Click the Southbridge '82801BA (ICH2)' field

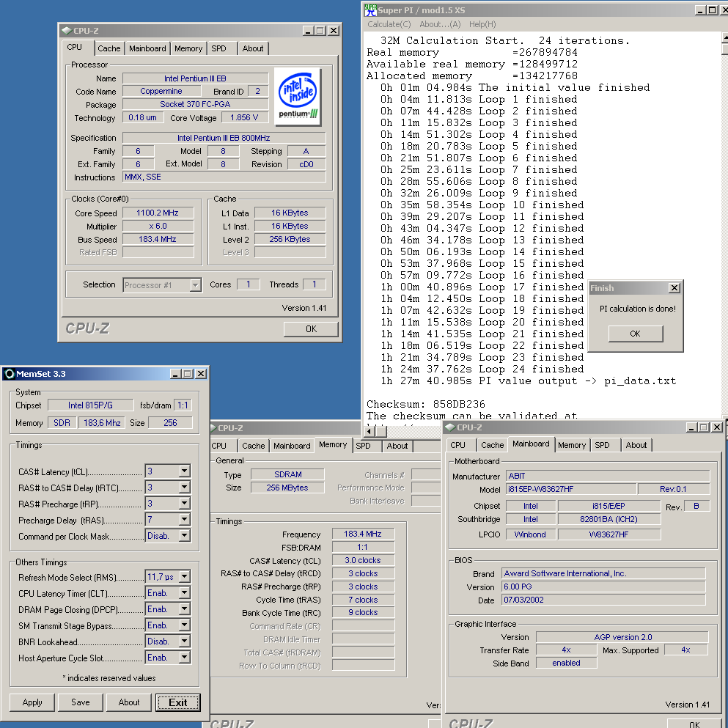tap(608, 519)
